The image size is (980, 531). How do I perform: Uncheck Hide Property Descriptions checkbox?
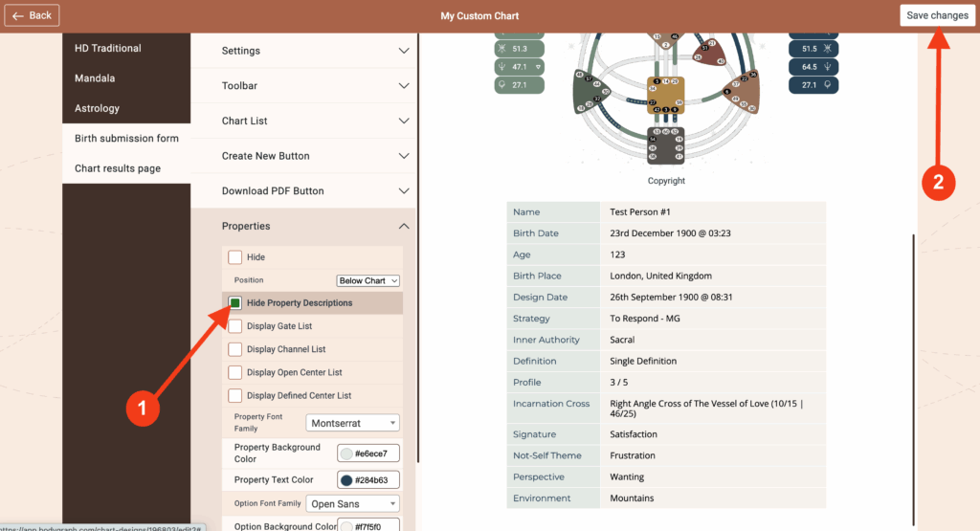(234, 303)
